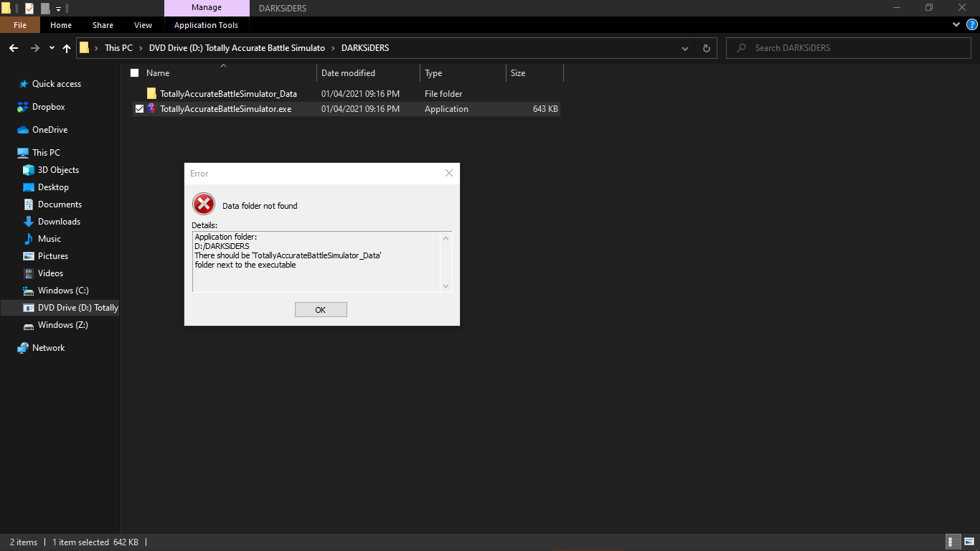Screen dimensions: 980x551
Task: Switch to Large icons view layout
Action: [969, 542]
